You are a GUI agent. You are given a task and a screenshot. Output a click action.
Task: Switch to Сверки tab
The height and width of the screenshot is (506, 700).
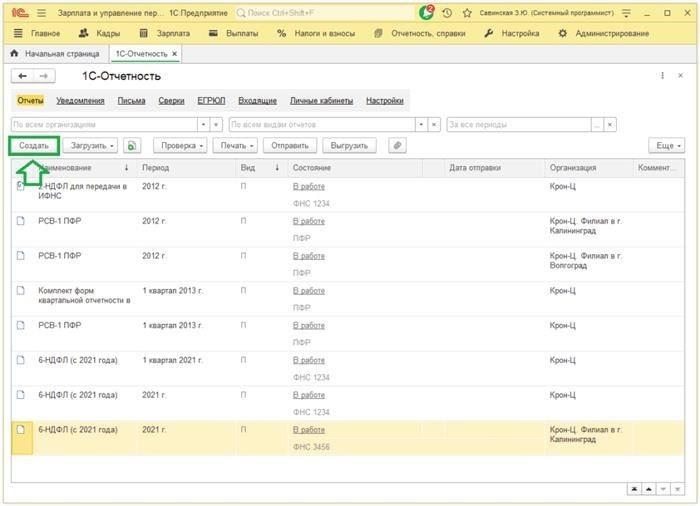tap(171, 100)
